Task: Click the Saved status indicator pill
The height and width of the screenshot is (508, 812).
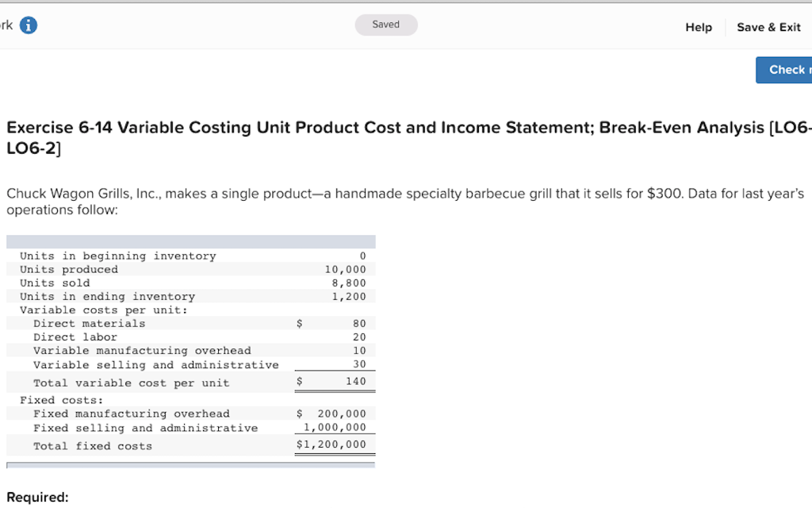Action: tap(386, 25)
